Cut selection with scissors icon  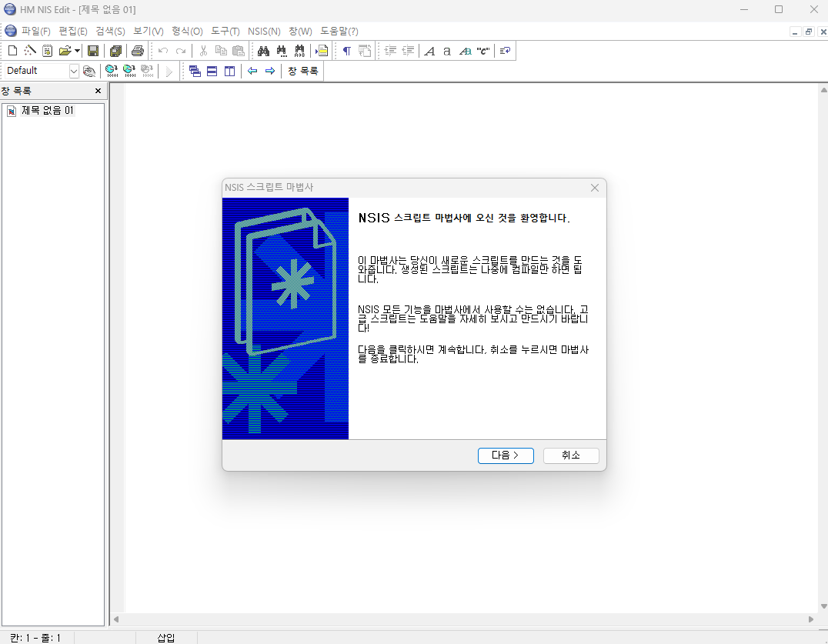(203, 51)
